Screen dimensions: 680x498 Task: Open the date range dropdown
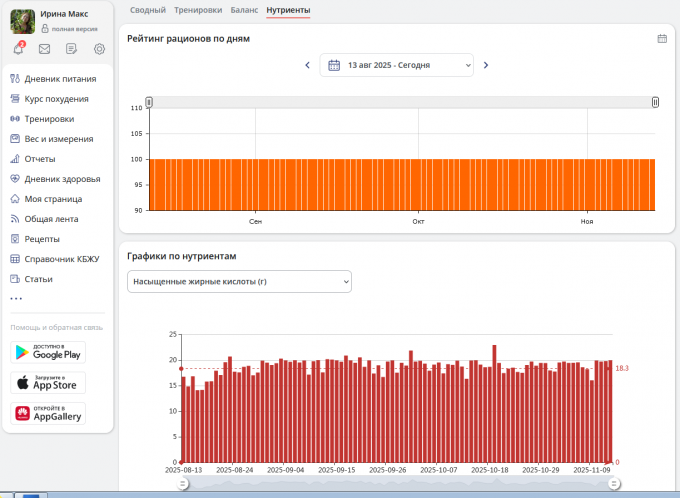[397, 65]
